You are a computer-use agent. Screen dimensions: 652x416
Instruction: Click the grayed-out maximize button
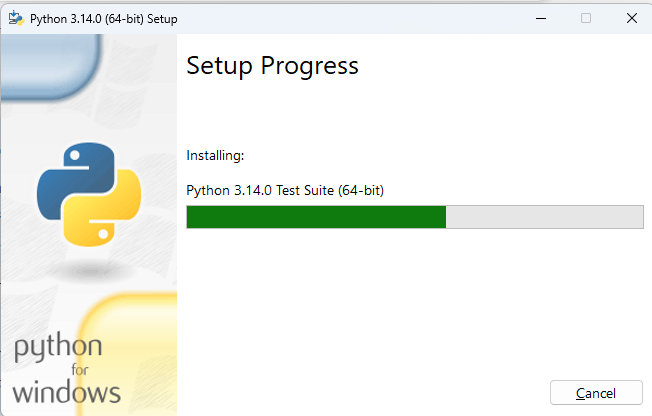coord(586,18)
